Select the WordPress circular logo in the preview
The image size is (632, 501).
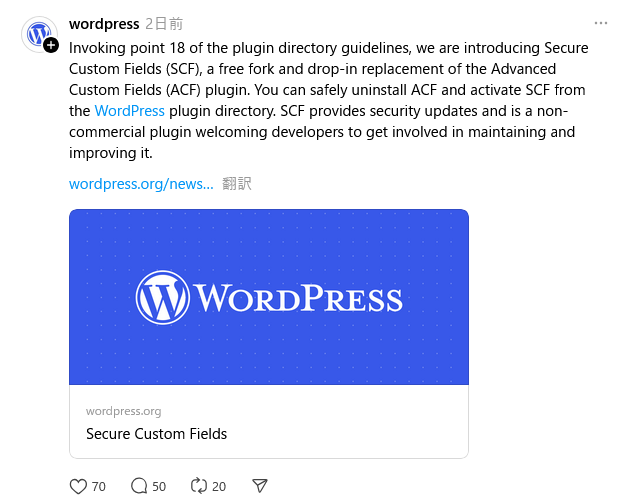tap(162, 297)
